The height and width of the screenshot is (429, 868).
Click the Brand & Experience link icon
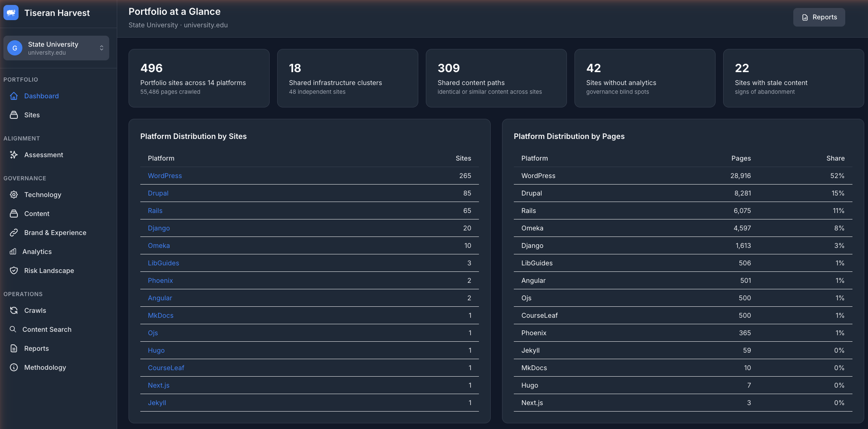pos(14,232)
